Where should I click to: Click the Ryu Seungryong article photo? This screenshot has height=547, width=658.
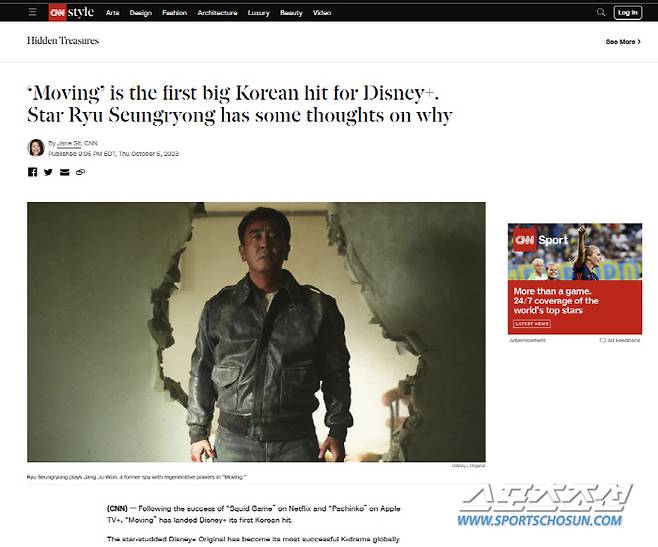(x=256, y=331)
